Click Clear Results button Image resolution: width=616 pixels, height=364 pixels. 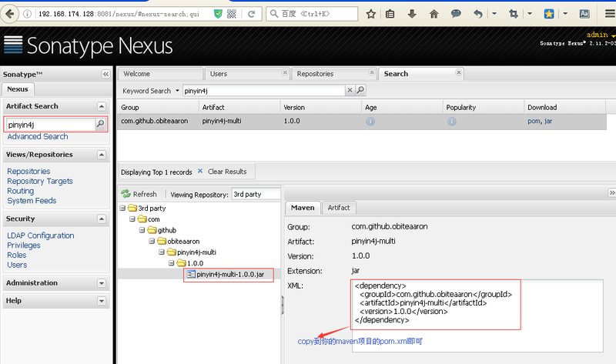tap(222, 172)
